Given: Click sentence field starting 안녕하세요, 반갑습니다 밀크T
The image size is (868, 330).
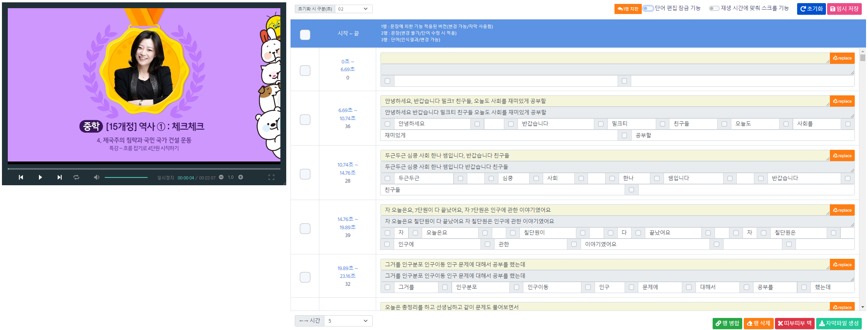Looking at the screenshot, I should tap(605, 101).
